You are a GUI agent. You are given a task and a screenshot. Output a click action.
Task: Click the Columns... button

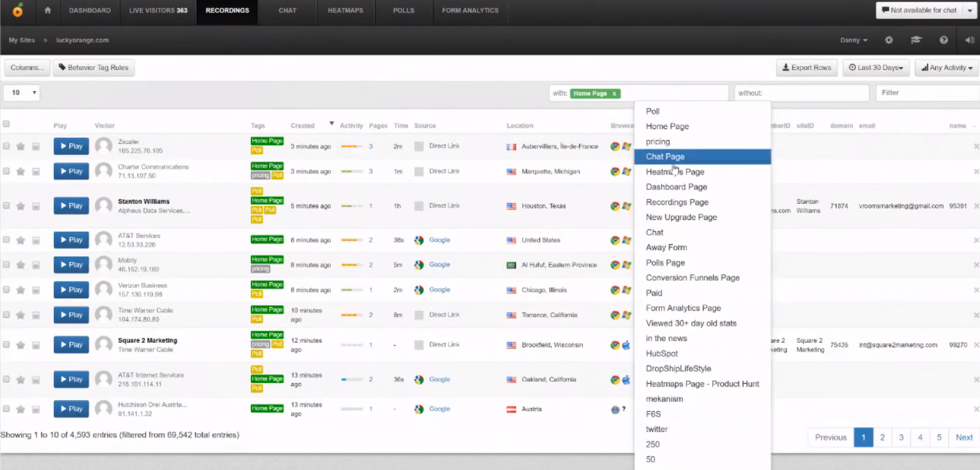[27, 68]
